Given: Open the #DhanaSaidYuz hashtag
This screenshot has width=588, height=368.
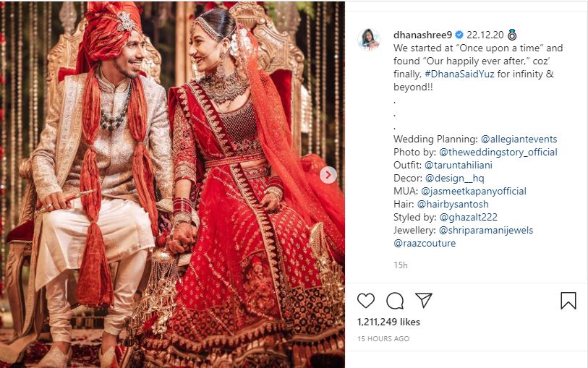Looking at the screenshot, I should pyautogui.click(x=459, y=74).
